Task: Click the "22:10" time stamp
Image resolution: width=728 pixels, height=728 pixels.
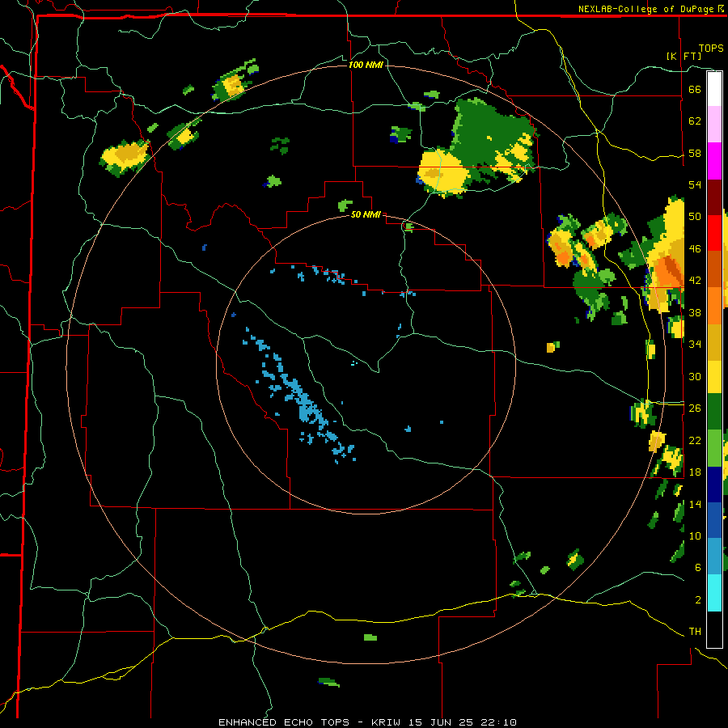Action: point(499,722)
